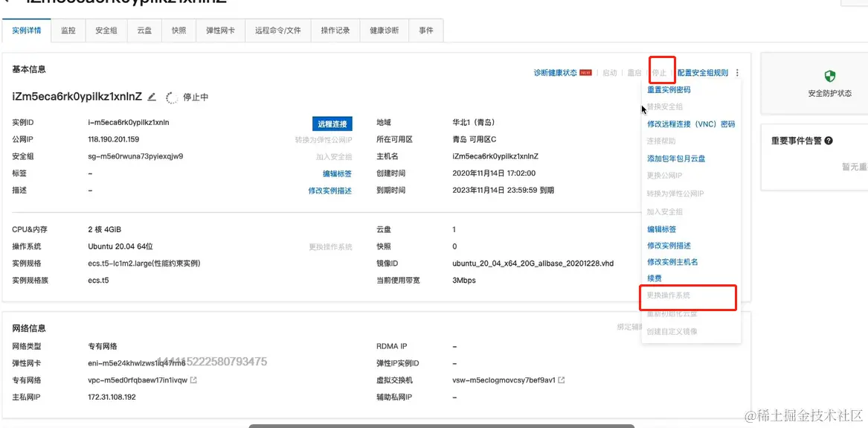
Task: Click instance type ecs.t5-lc1m2.large(性能约束实例)
Action: tap(144, 263)
